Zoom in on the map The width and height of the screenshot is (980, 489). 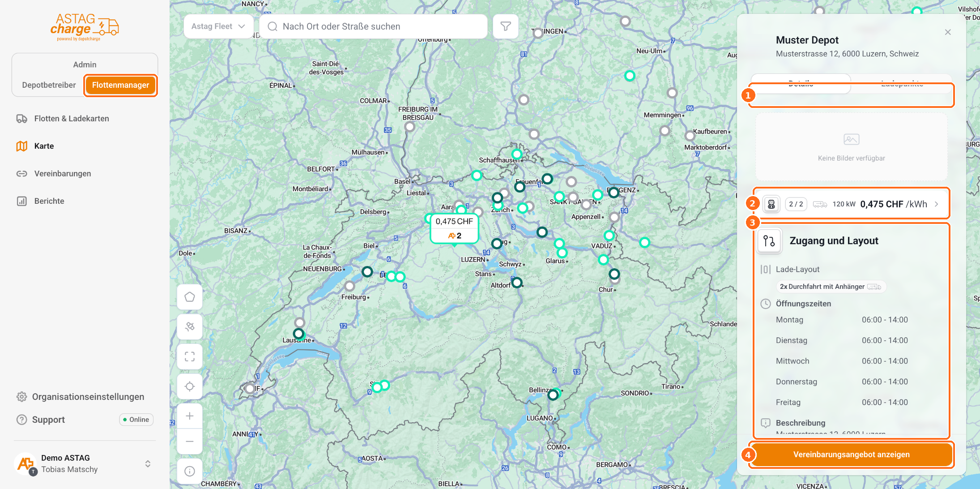(190, 416)
